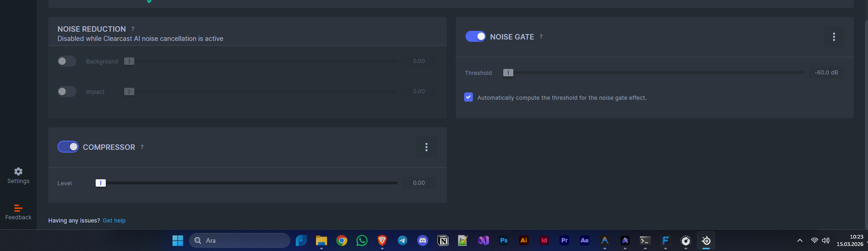
Task: Open WhatsApp from the taskbar
Action: click(362, 240)
